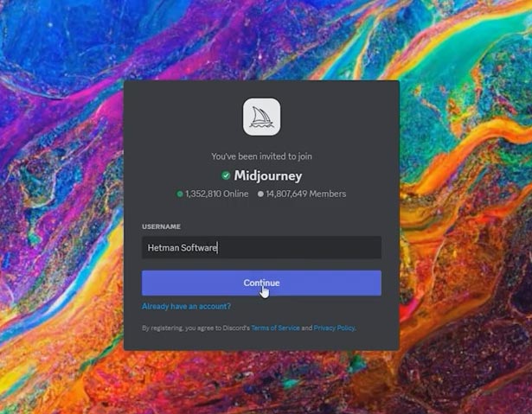Click the green verified badge beside Midjourney
The width and height of the screenshot is (532, 414).
(226, 175)
